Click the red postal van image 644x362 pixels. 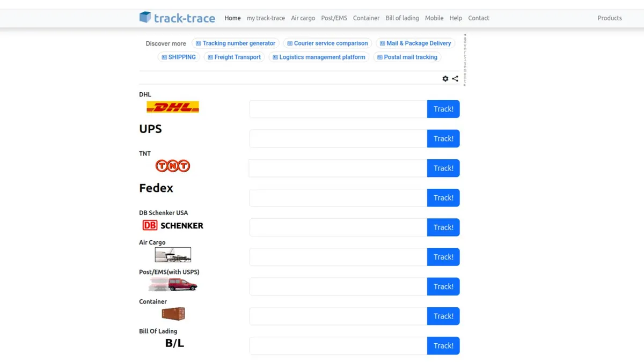[x=173, y=284]
